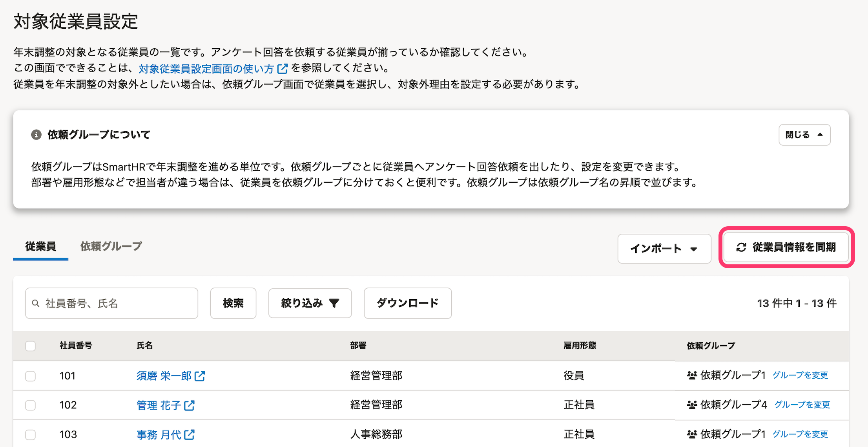The width and height of the screenshot is (868, 447).
Task: Click info icon beside 依頼グループについて
Action: pos(36,135)
